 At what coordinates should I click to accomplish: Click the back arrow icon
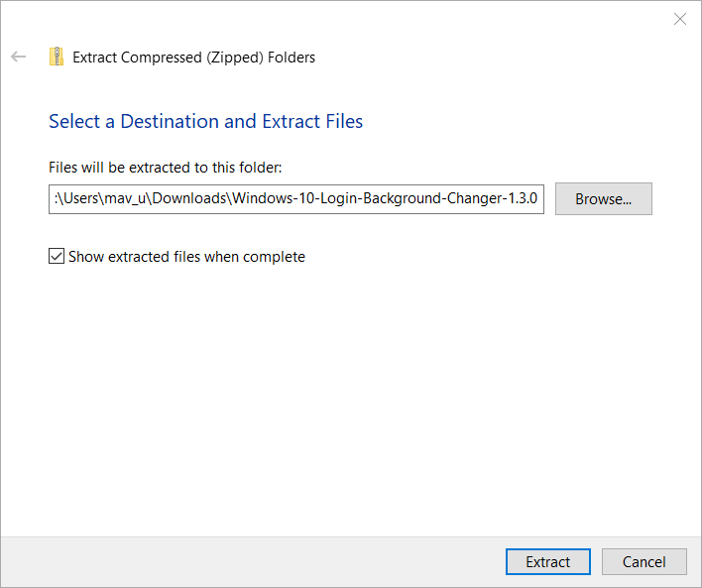(x=18, y=58)
